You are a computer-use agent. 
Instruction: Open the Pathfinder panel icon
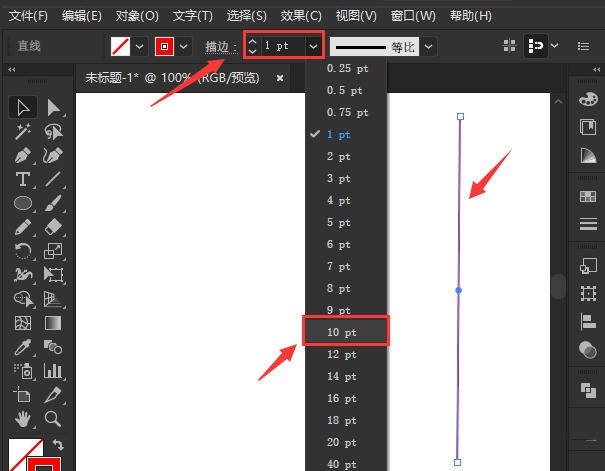[x=588, y=390]
